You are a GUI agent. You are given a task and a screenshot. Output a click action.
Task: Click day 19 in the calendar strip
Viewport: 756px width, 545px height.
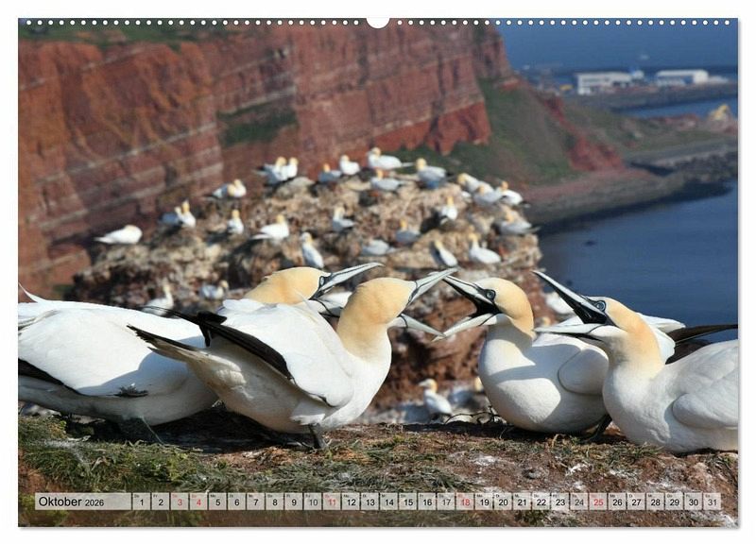coord(484,502)
